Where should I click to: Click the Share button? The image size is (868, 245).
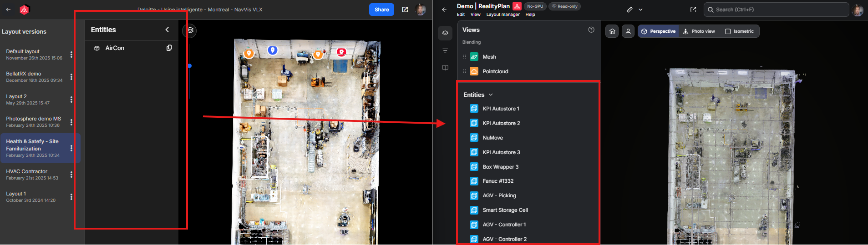[381, 10]
